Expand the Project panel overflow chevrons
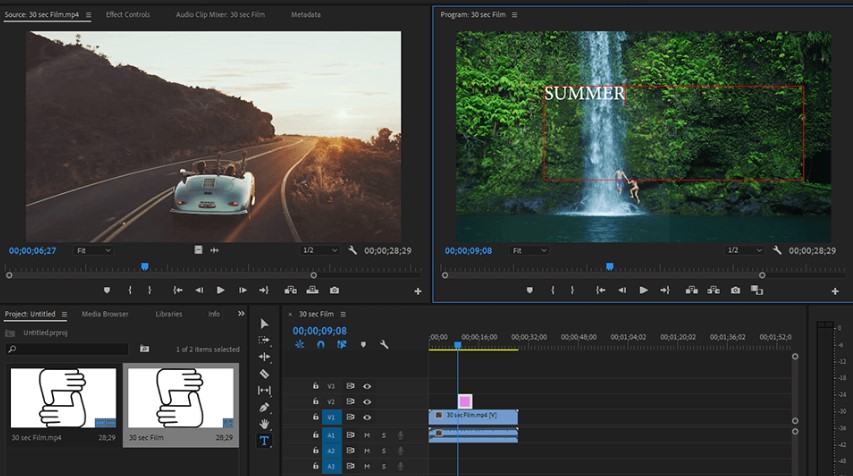The height and width of the screenshot is (476, 853). pyautogui.click(x=241, y=314)
